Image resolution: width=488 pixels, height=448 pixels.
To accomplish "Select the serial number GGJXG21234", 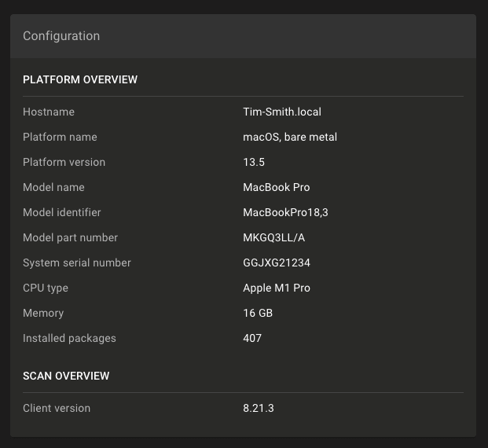I will tap(277, 263).
